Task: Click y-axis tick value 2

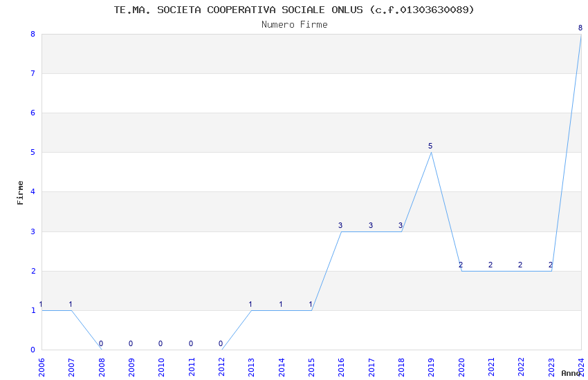Action: coord(33,271)
